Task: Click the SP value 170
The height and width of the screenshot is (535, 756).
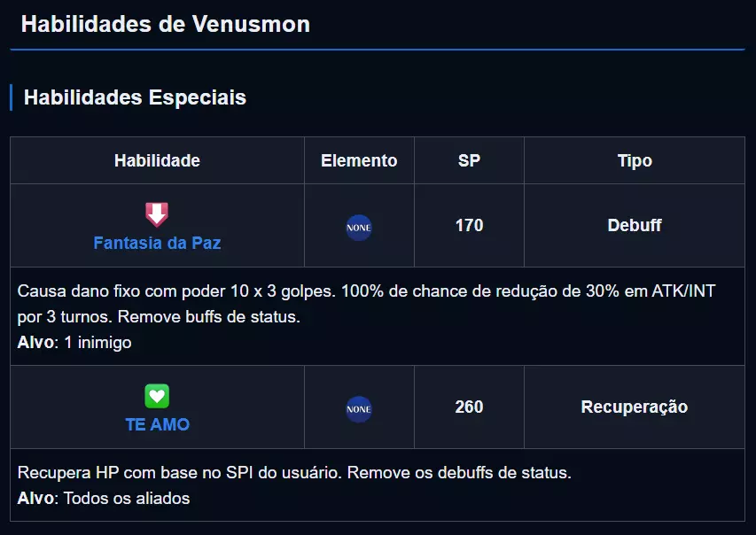Action: 469,225
